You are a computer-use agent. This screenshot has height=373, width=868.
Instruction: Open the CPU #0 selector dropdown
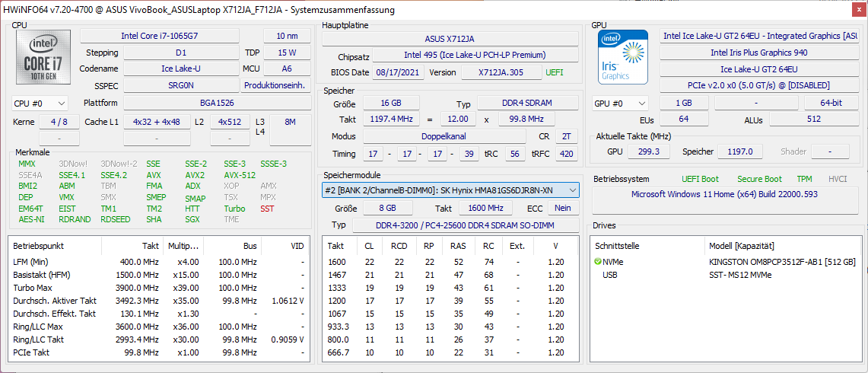tap(40, 103)
